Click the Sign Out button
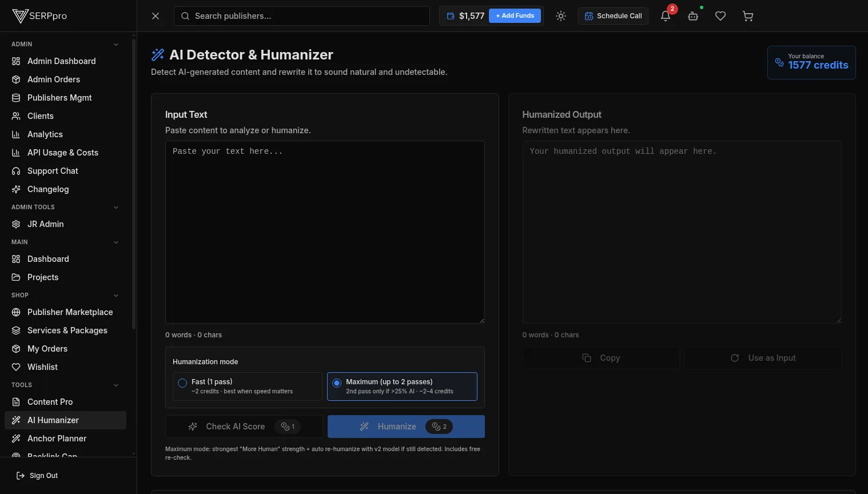This screenshot has width=868, height=494. (37, 476)
